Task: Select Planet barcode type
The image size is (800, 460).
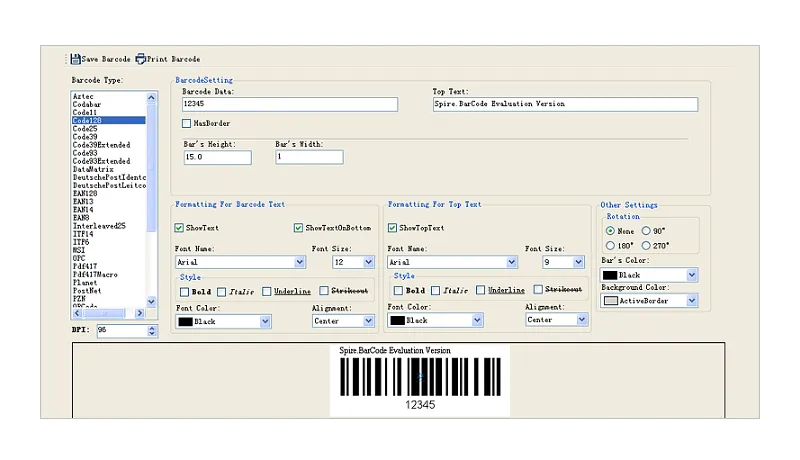Action: click(x=109, y=283)
